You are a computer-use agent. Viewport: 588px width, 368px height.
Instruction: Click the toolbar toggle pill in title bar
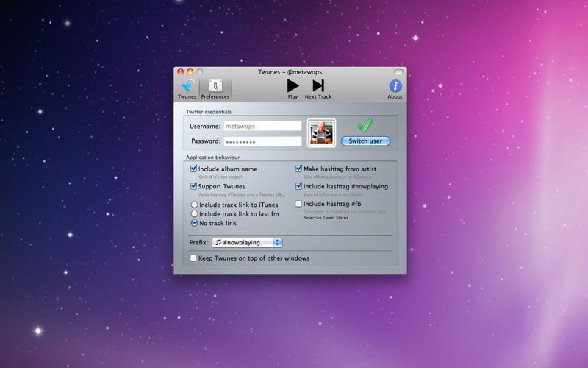click(x=398, y=71)
